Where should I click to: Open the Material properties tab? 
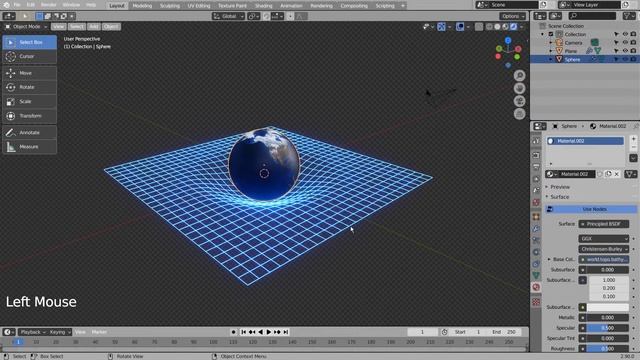point(536,287)
